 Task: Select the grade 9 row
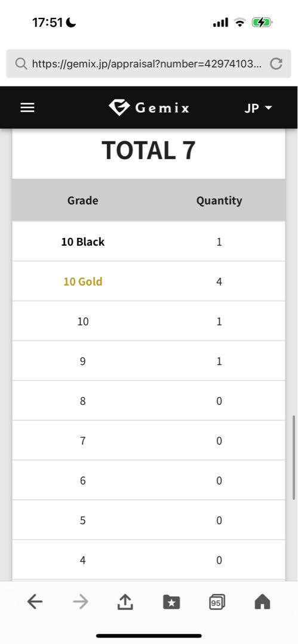coord(149,361)
